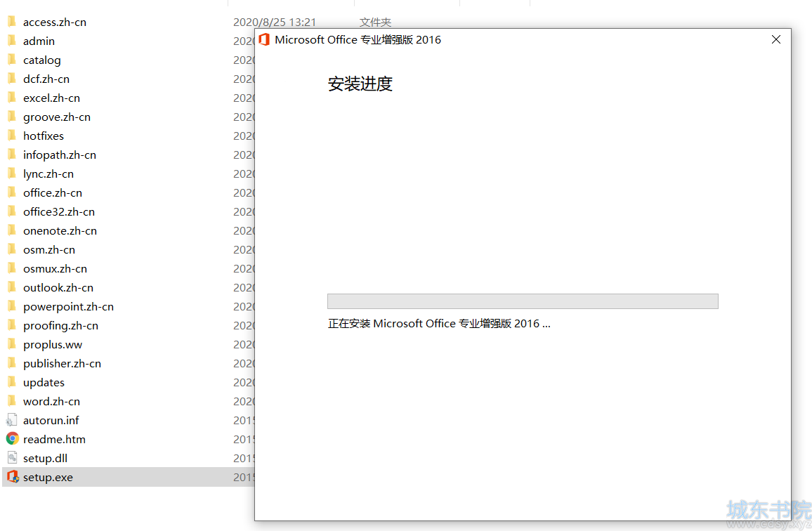Select the catalog folder name
This screenshot has height=531, width=812.
[42, 60]
